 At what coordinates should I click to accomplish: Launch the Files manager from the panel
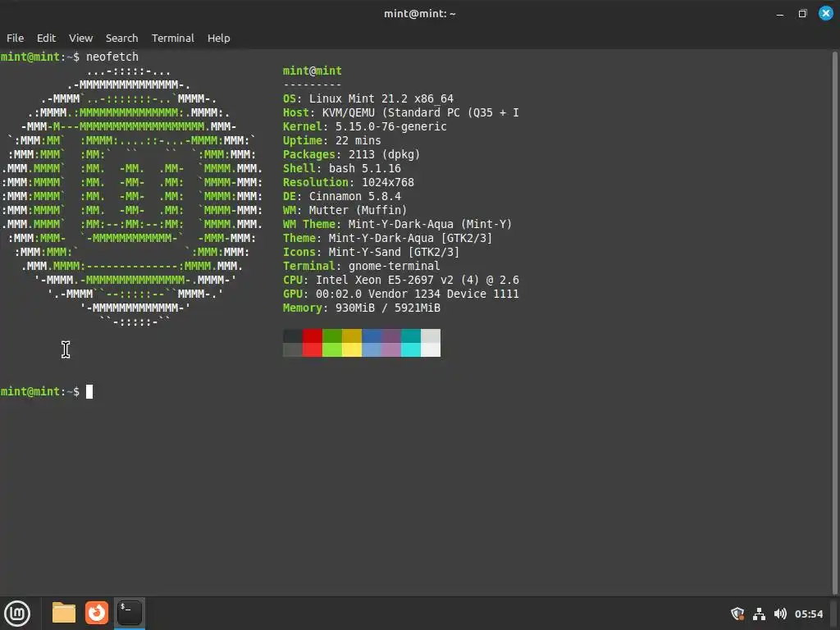pos(64,613)
